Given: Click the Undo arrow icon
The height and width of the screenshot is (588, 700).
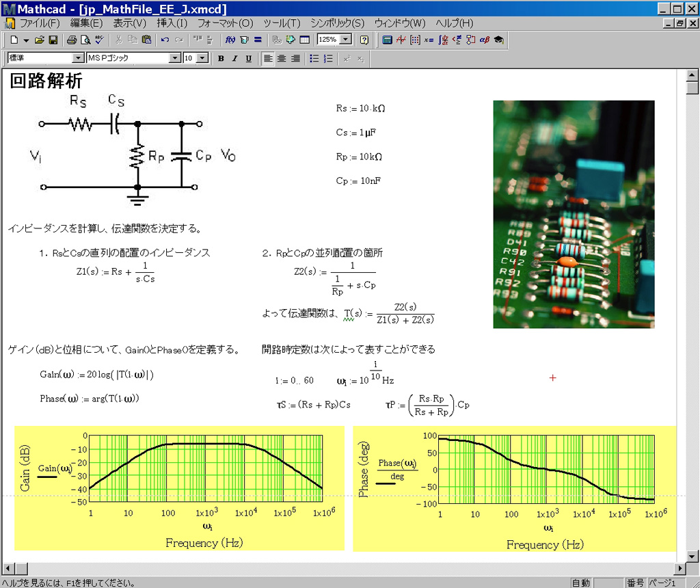Looking at the screenshot, I should [165, 40].
